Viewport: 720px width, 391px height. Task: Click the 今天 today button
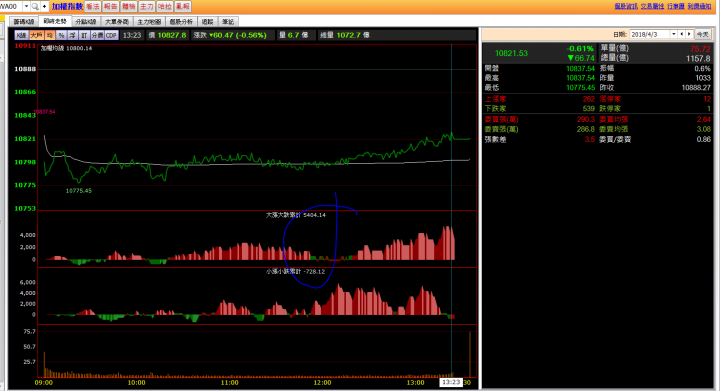coord(703,34)
